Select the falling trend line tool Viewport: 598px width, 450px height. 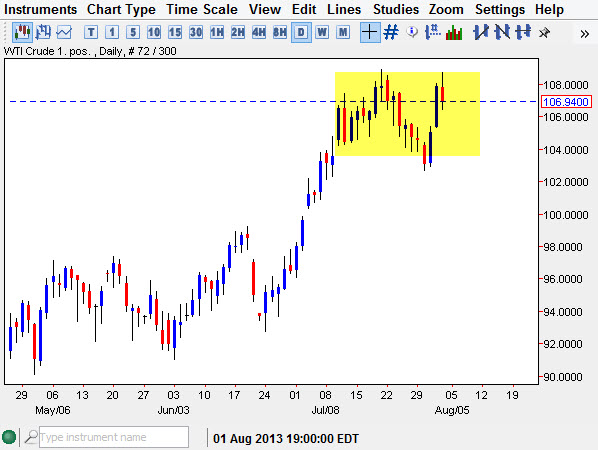(x=502, y=32)
